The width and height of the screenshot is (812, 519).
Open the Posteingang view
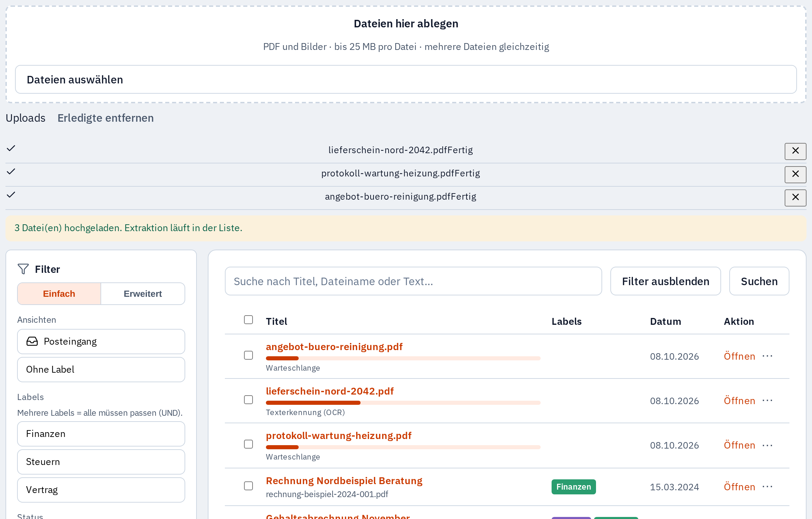click(101, 342)
